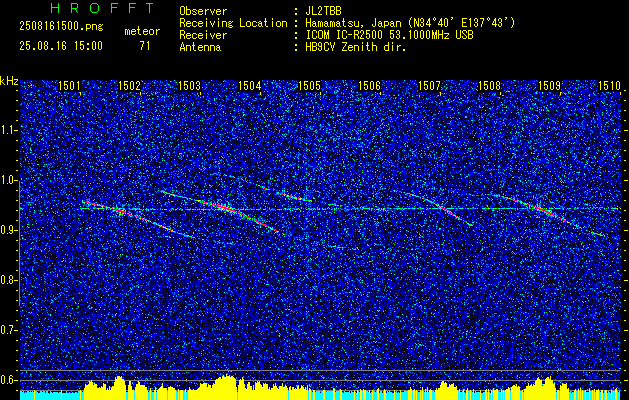
Task: Click the 0.9 kHz frequency axis label
Action: [x=8, y=230]
